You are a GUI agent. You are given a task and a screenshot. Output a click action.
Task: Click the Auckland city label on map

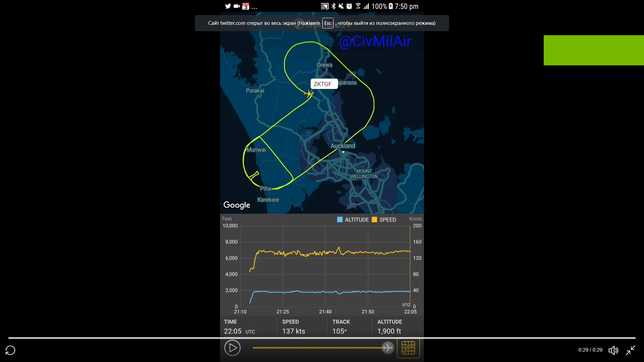coord(343,146)
